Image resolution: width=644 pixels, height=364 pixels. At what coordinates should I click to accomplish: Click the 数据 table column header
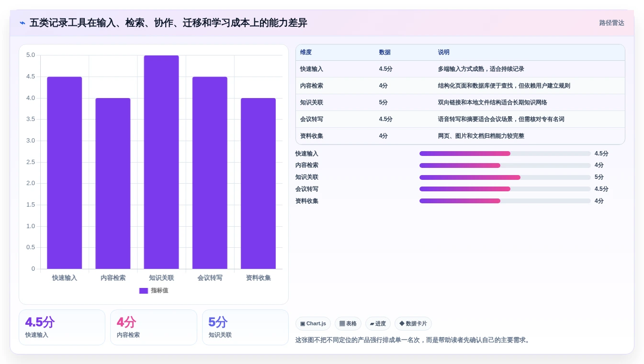tap(384, 53)
